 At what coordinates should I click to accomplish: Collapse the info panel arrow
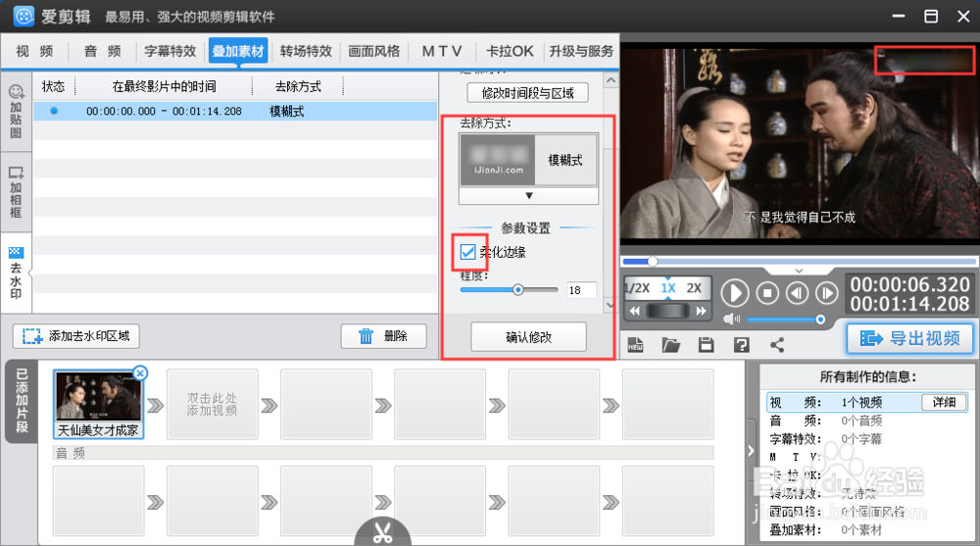click(751, 451)
